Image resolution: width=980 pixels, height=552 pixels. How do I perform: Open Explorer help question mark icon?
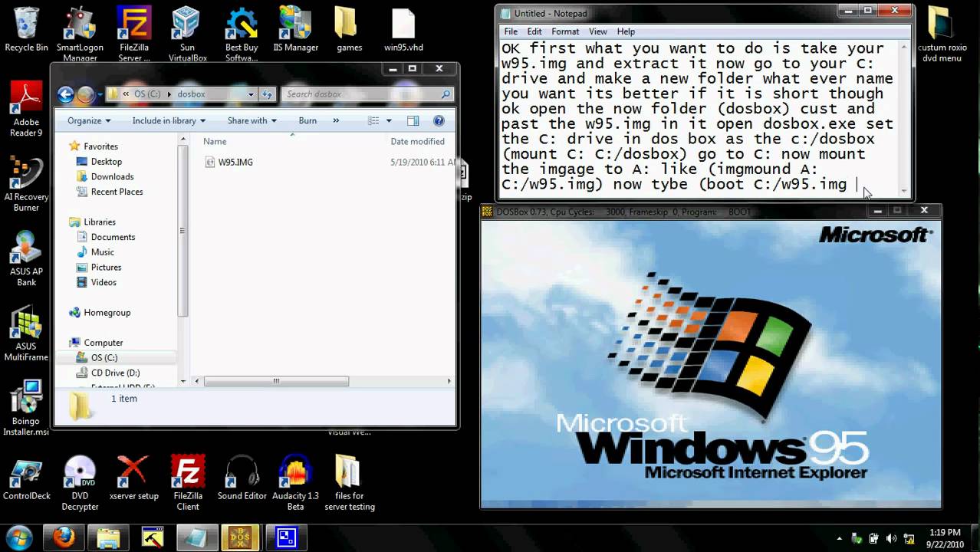[439, 120]
